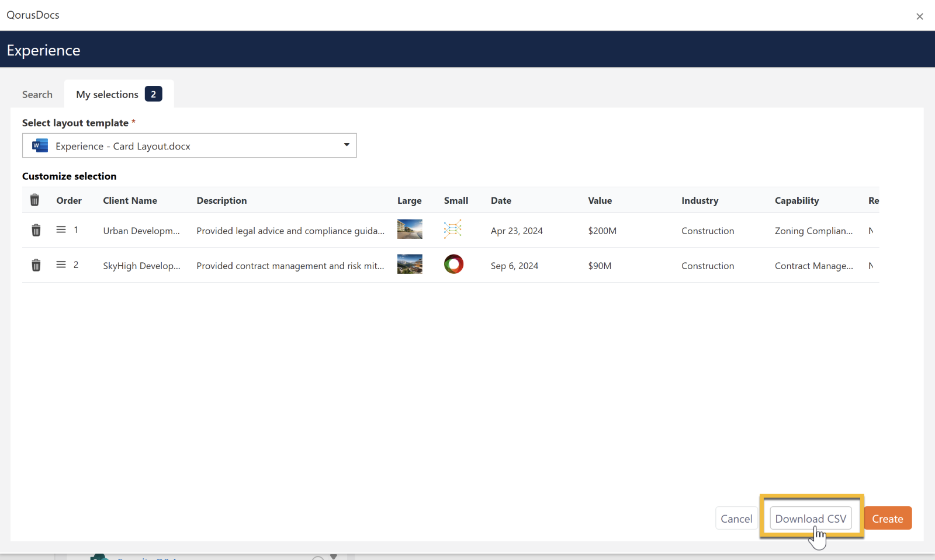Expand the layout template dropdown arrow

347,145
